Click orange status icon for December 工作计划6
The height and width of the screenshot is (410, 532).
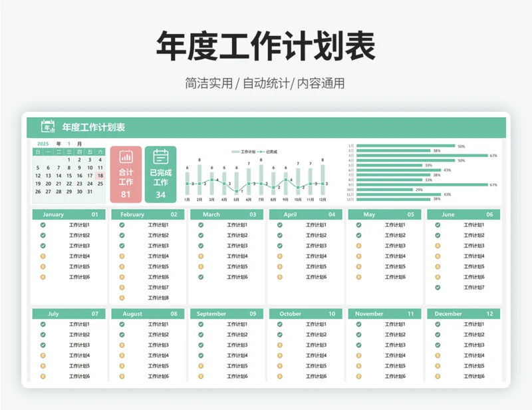438,376
